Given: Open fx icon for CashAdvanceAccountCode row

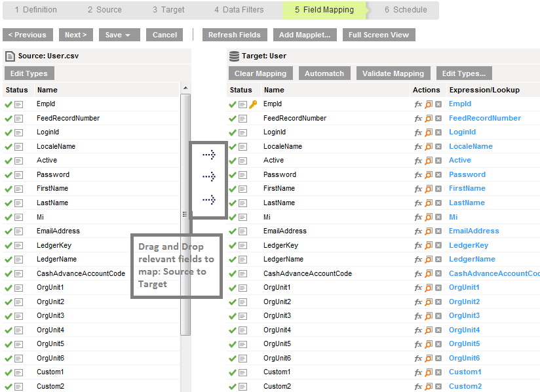Looking at the screenshot, I should click(x=418, y=273).
